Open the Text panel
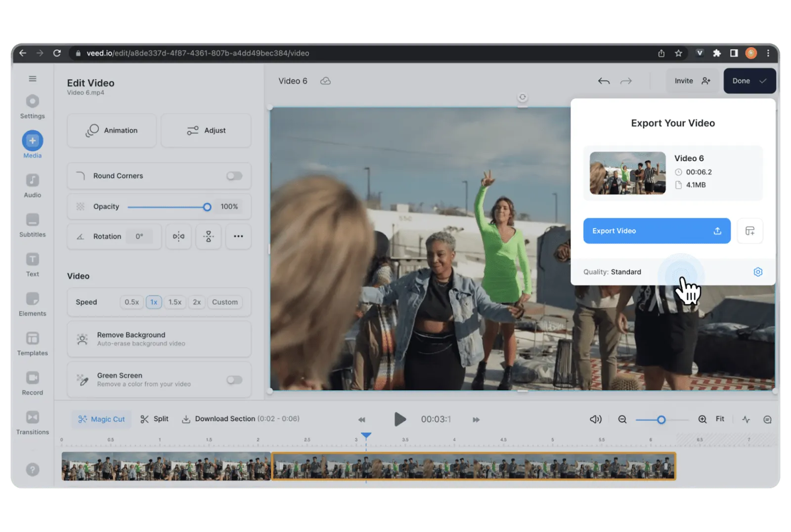The width and height of the screenshot is (791, 532). 33,265
